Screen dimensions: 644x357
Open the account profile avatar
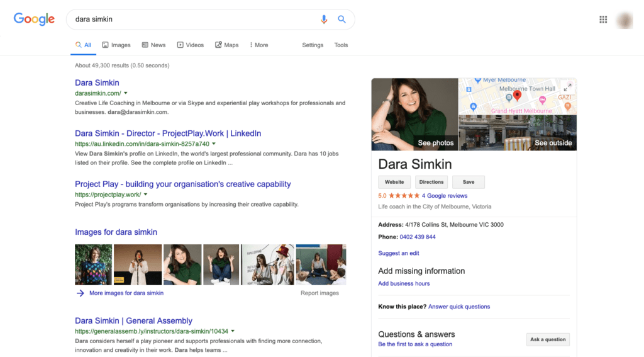click(x=625, y=20)
